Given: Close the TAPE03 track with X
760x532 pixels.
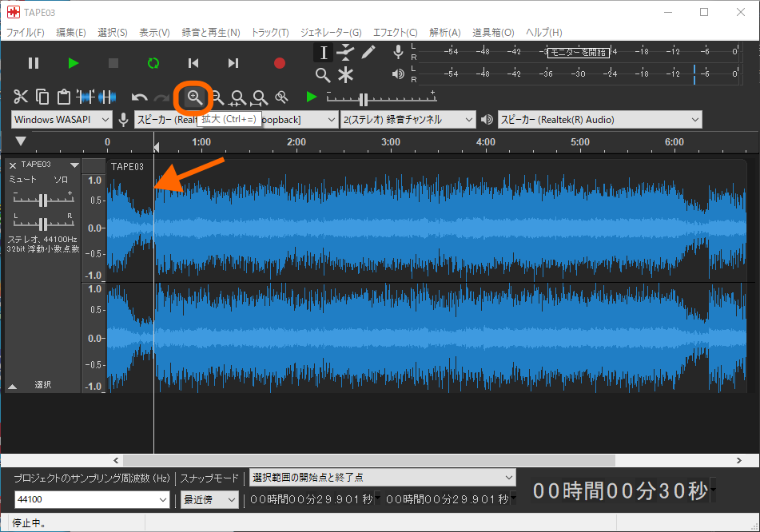Looking at the screenshot, I should tap(13, 165).
